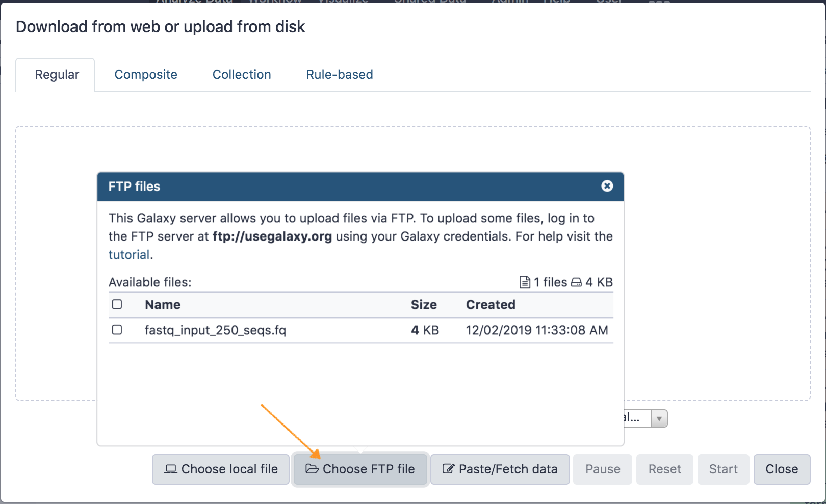Open the Collection tab
This screenshot has width=826, height=504.
pyautogui.click(x=242, y=75)
